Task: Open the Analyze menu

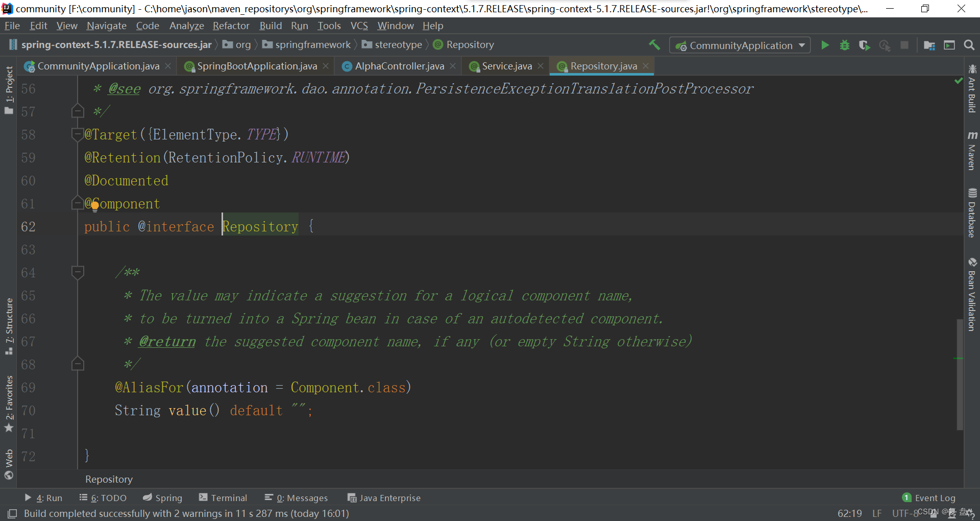Action: pos(186,26)
